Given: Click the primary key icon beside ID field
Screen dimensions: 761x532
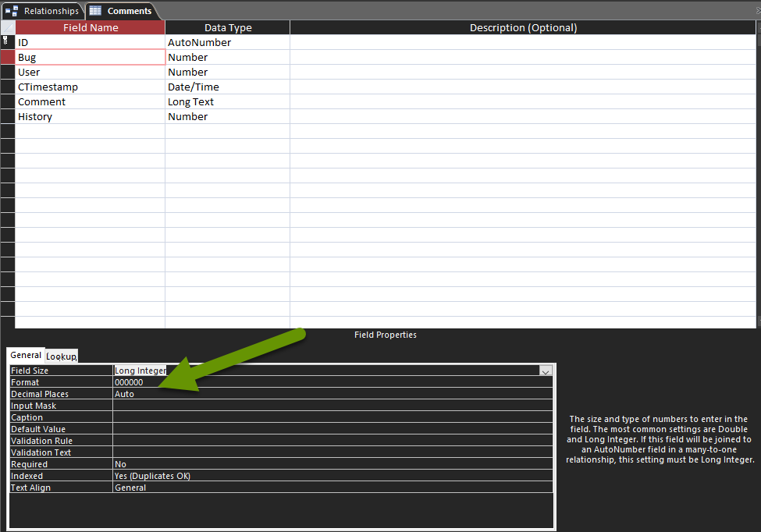Looking at the screenshot, I should pyautogui.click(x=6, y=42).
